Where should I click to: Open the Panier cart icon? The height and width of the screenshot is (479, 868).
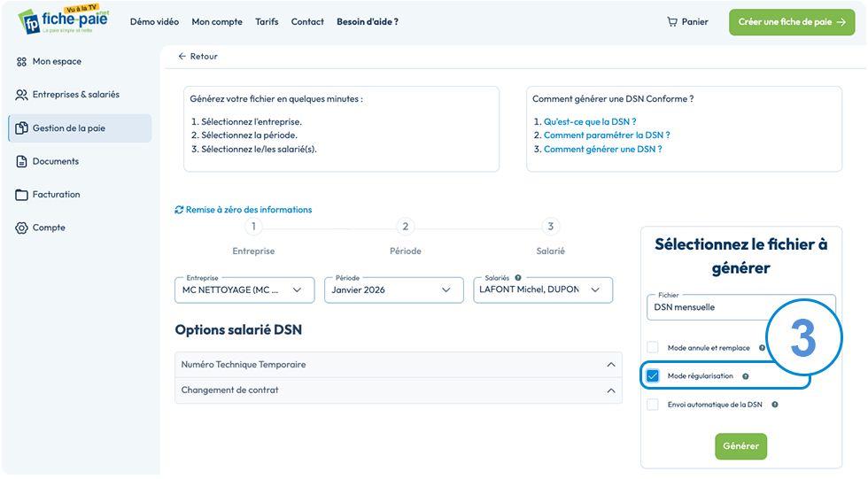[672, 22]
